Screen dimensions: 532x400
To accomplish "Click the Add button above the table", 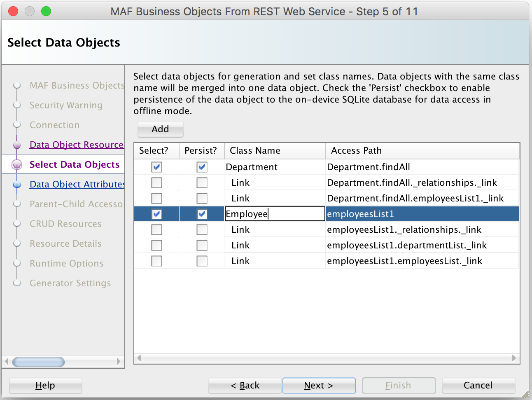I will [160, 129].
